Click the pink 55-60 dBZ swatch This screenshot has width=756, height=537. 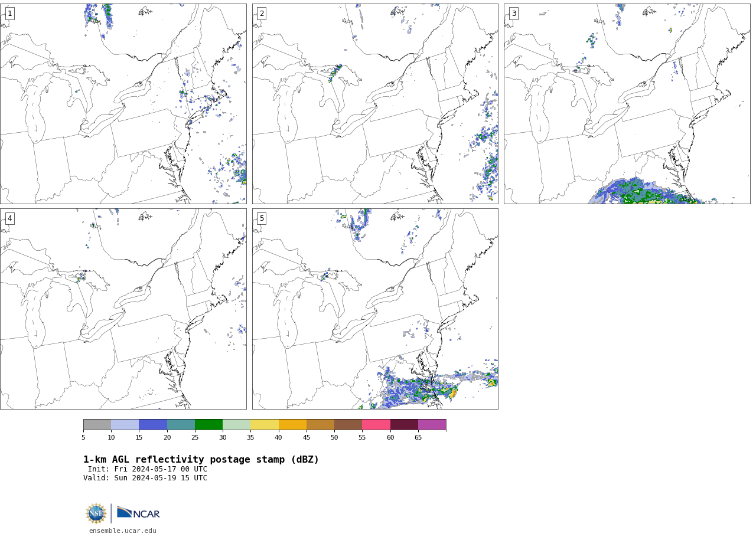pyautogui.click(x=376, y=425)
